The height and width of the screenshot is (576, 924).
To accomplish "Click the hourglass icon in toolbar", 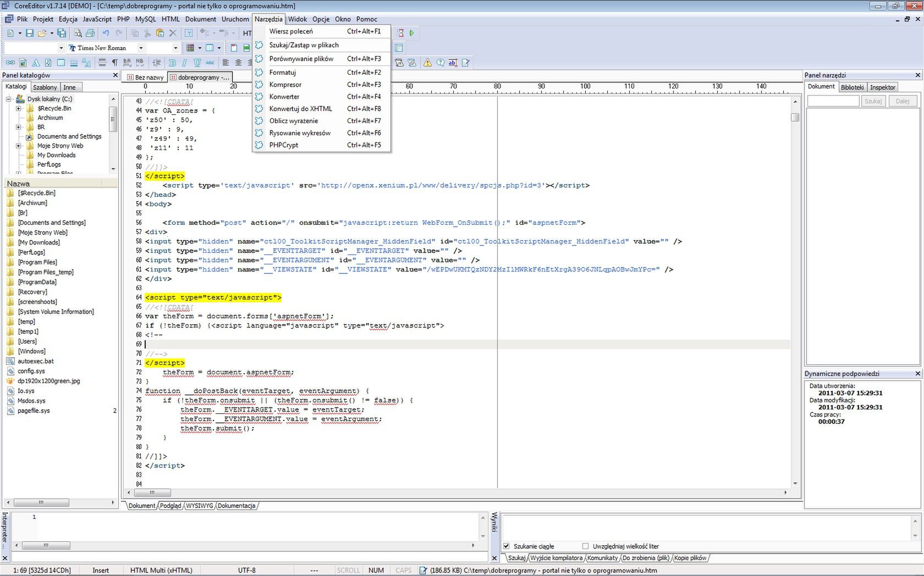I will [x=400, y=33].
